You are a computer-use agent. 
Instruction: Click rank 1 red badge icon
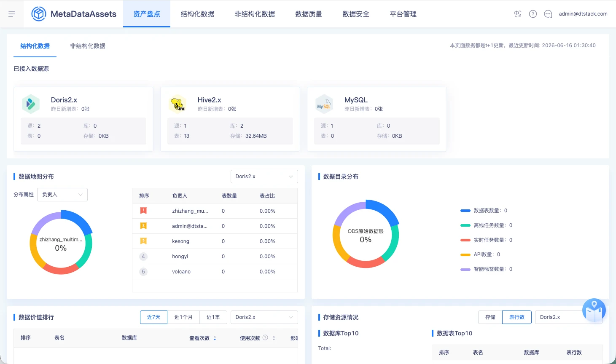pos(143,211)
